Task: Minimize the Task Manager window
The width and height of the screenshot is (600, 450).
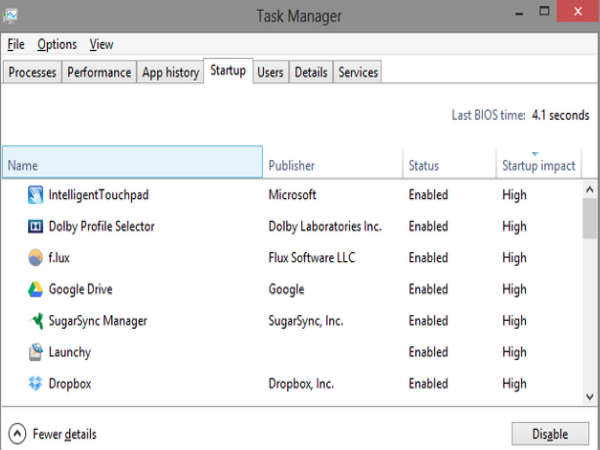Action: 519,13
